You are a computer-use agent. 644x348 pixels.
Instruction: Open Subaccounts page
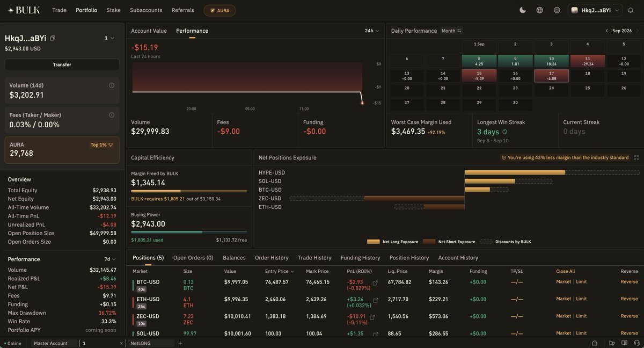tap(146, 10)
